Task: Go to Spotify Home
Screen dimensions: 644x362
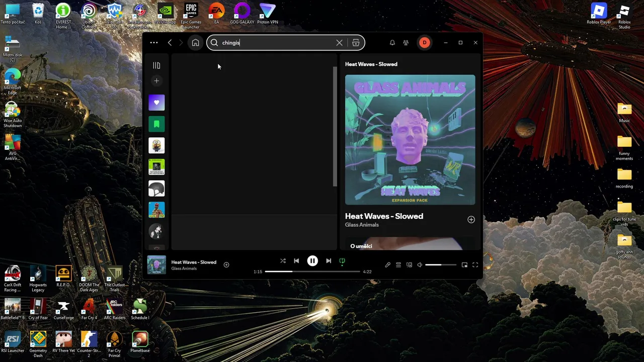Action: [x=195, y=43]
